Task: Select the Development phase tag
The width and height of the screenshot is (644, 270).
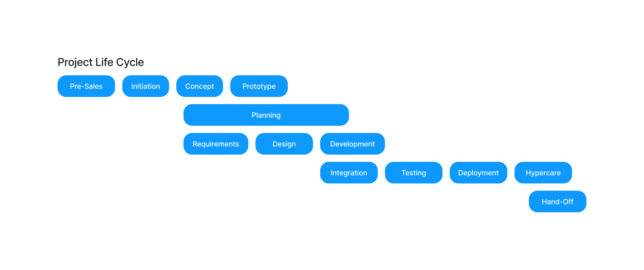Action: pos(352,144)
